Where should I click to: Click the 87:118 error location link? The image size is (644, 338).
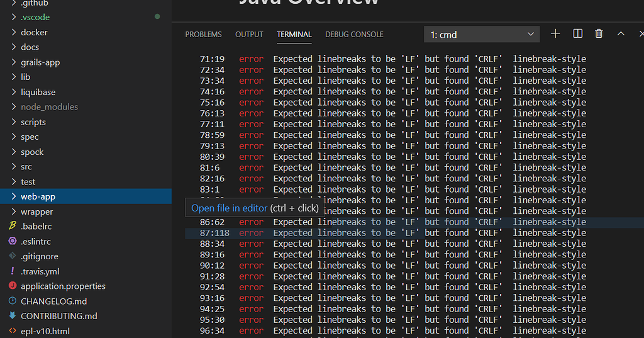click(214, 233)
